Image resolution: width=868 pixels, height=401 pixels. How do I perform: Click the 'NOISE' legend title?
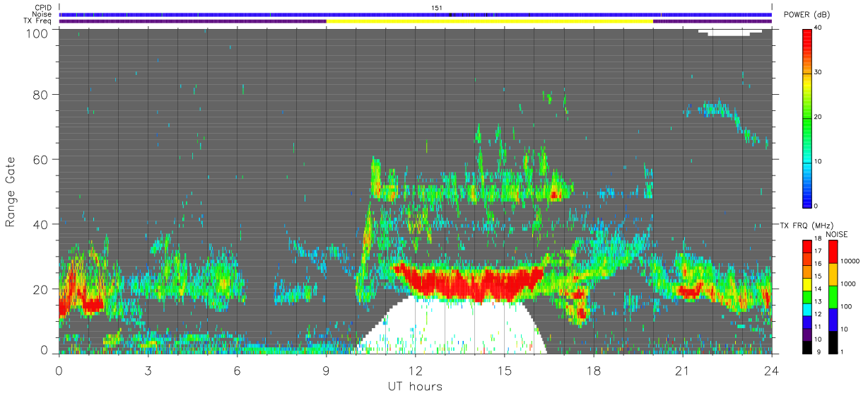[x=837, y=234]
